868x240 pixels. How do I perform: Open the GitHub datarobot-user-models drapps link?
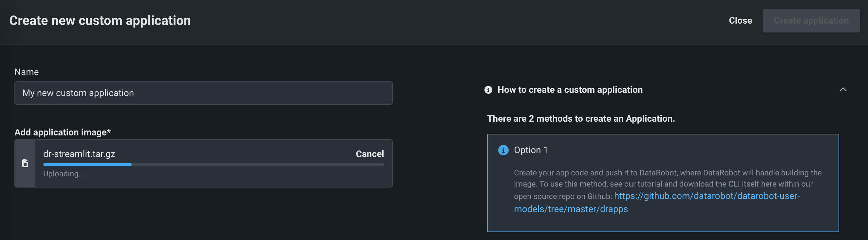pyautogui.click(x=706, y=196)
